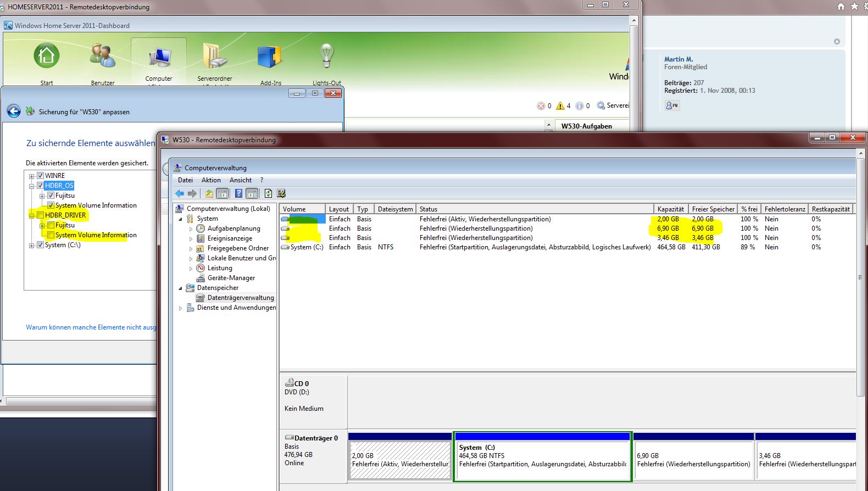Sort by Dateisystem column header

(x=395, y=209)
